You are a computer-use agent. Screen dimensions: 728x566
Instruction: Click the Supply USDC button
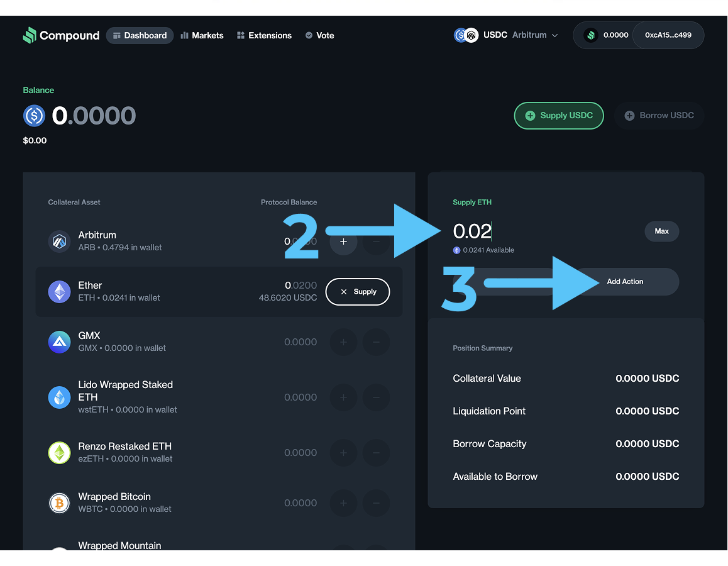(559, 116)
